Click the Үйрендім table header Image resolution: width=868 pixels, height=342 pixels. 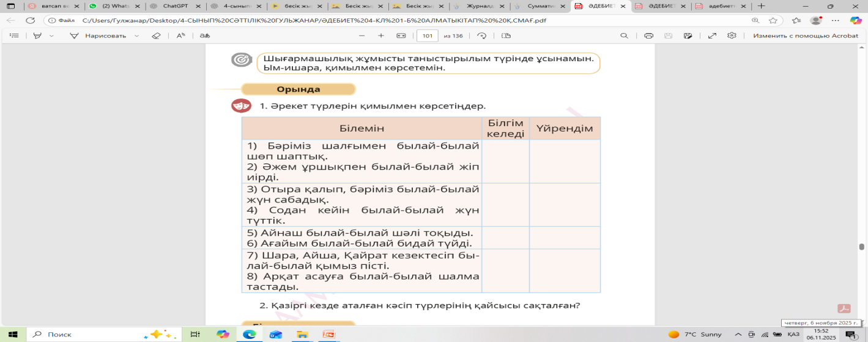[565, 128]
